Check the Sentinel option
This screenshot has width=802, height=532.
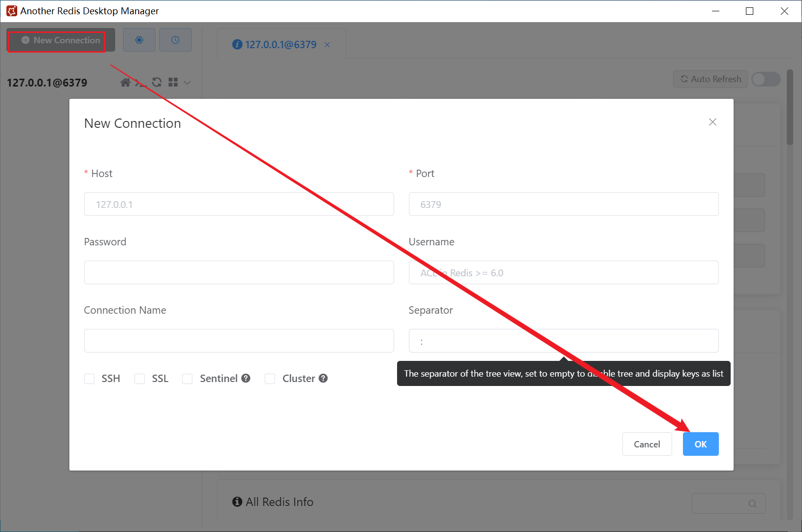pyautogui.click(x=187, y=379)
